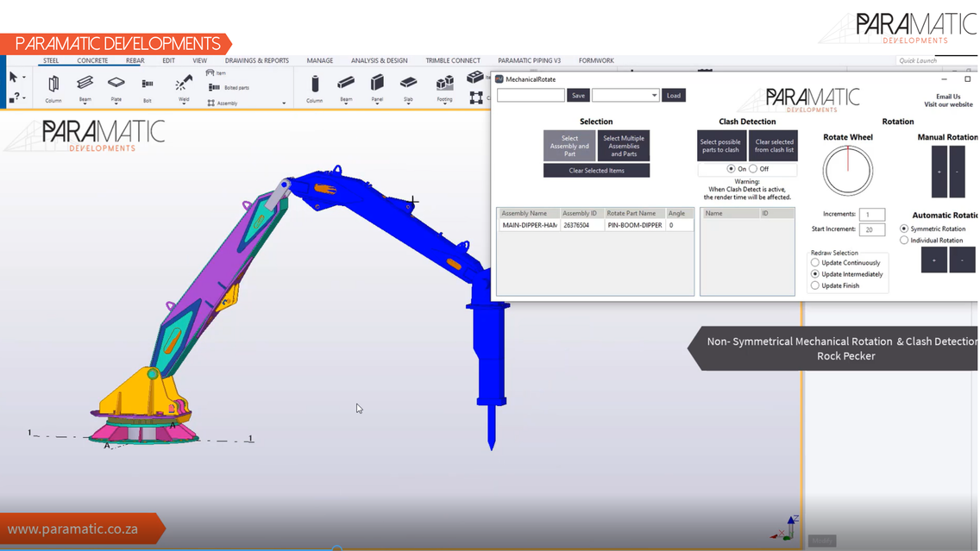This screenshot has height=551, width=980.
Task: Click the Assembly tool in ribbon
Action: point(223,103)
